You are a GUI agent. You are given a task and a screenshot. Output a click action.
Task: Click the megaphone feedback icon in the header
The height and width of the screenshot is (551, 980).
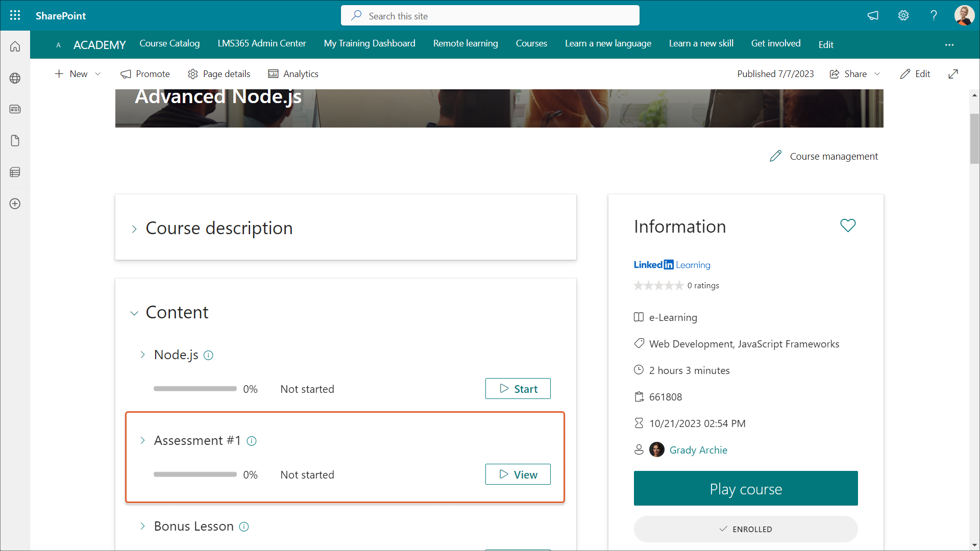pyautogui.click(x=873, y=15)
